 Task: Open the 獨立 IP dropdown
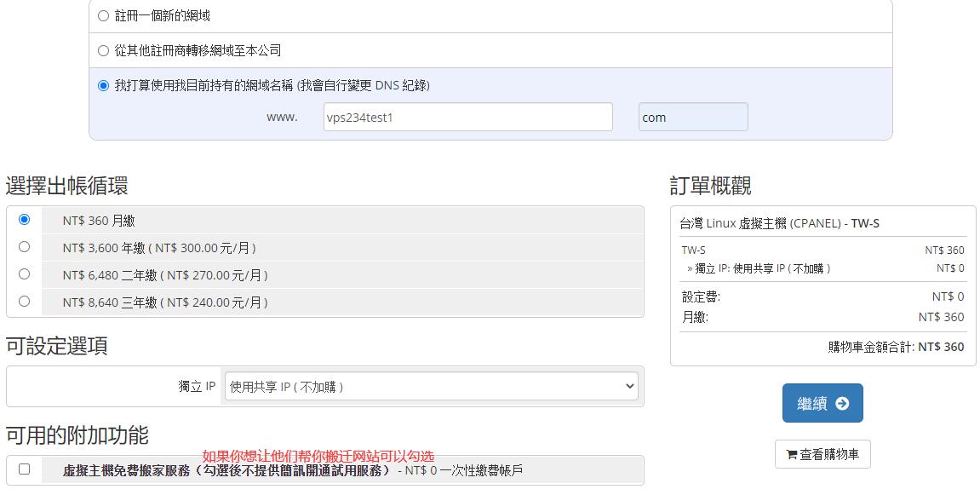click(431, 386)
